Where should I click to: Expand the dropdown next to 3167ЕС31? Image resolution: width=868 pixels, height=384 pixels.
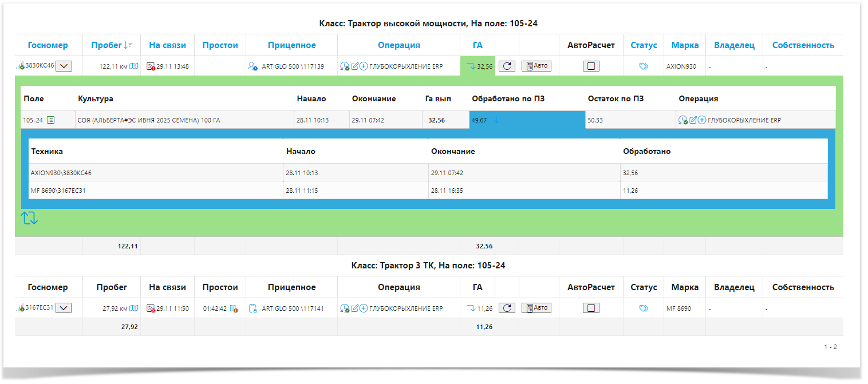click(x=64, y=308)
